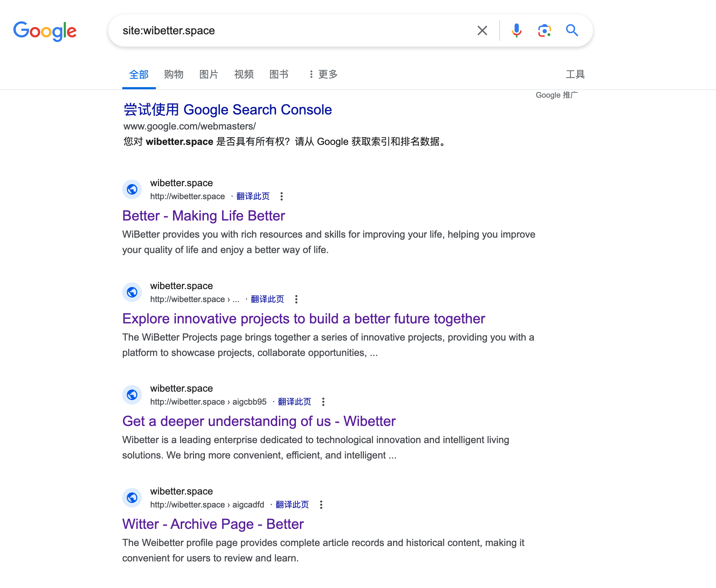Viewport: 716px width, 588px height.
Task: Open 尝试使用 Google Search Console link
Action: tap(228, 110)
